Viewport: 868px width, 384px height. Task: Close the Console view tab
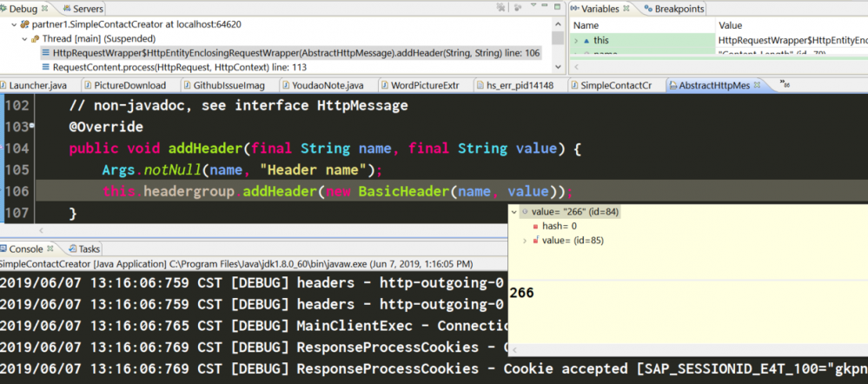click(x=50, y=249)
